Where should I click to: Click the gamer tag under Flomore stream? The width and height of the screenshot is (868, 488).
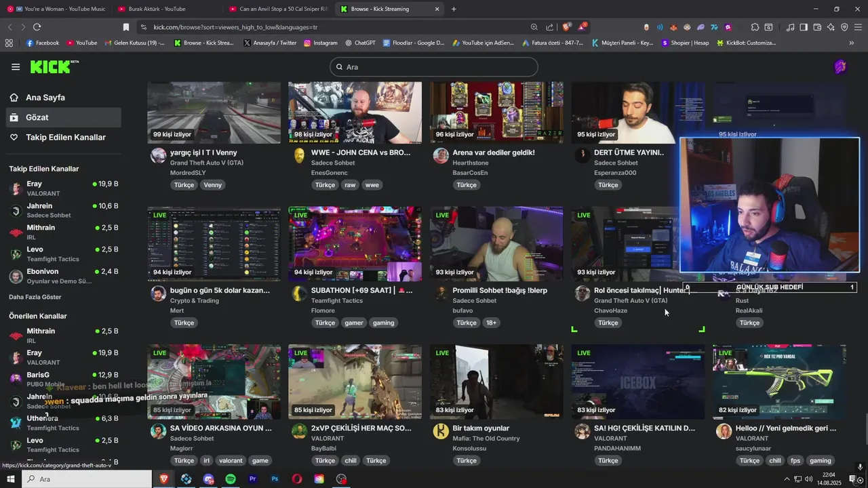pyautogui.click(x=354, y=323)
